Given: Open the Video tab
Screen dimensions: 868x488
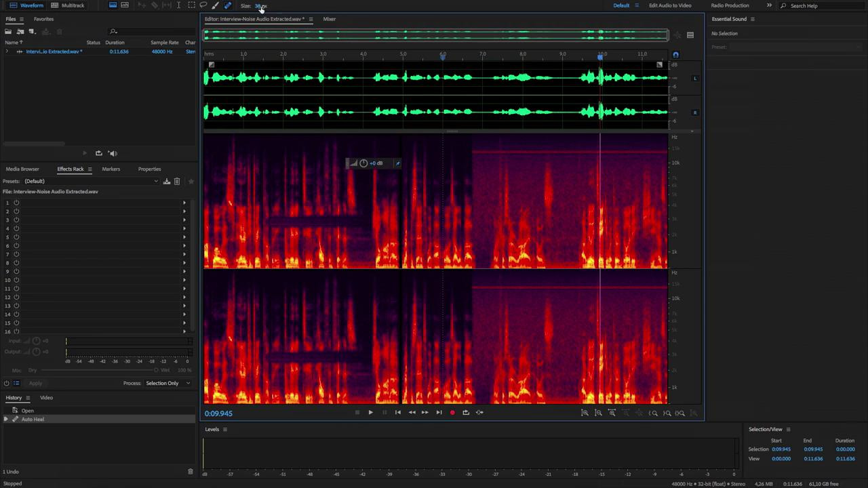Looking at the screenshot, I should click(x=46, y=398).
